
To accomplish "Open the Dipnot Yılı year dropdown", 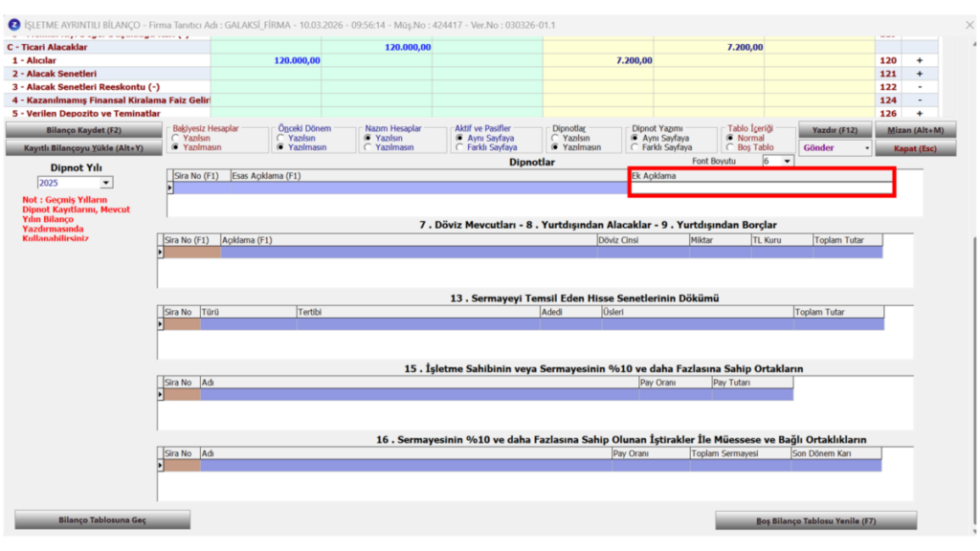I will 105,183.
